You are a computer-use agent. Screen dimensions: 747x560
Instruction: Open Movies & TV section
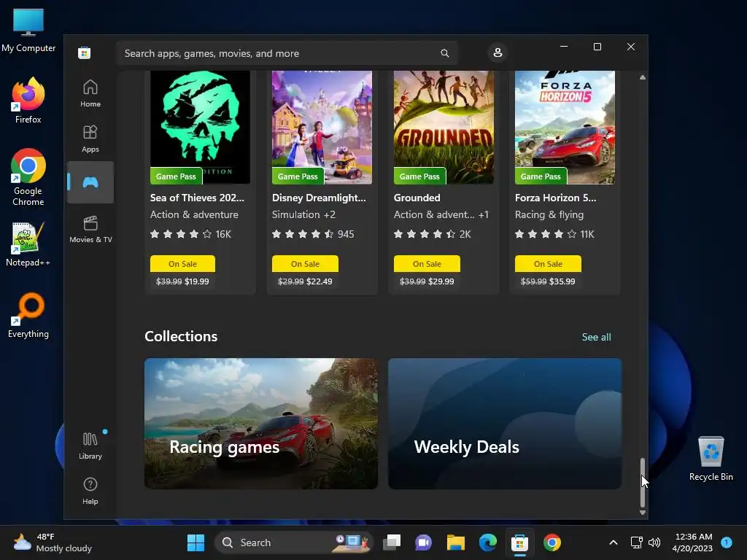tap(90, 229)
